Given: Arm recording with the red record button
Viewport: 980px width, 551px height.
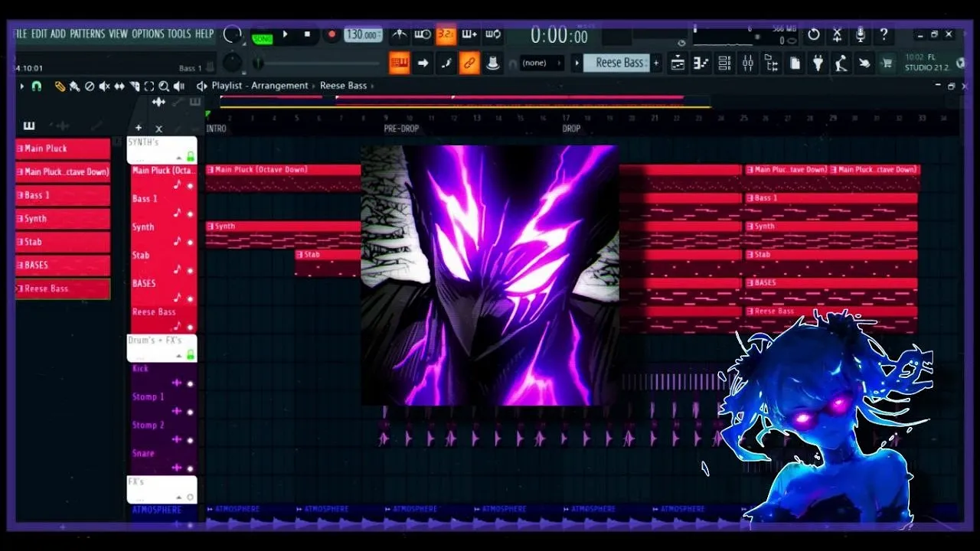Looking at the screenshot, I should (332, 34).
